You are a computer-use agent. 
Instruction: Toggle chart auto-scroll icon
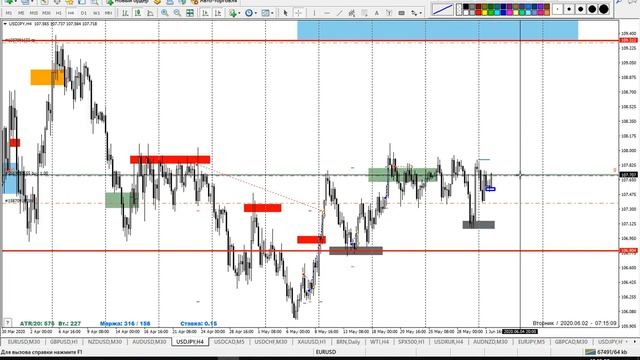coord(205,13)
